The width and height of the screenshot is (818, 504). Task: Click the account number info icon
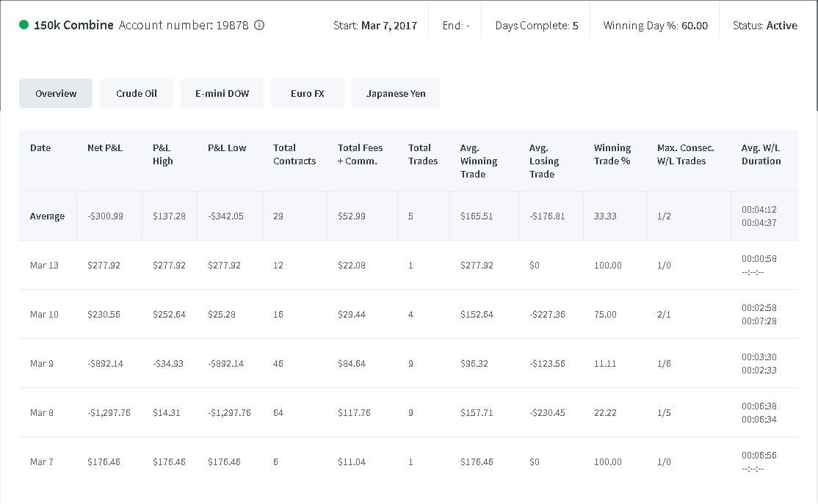point(259,25)
